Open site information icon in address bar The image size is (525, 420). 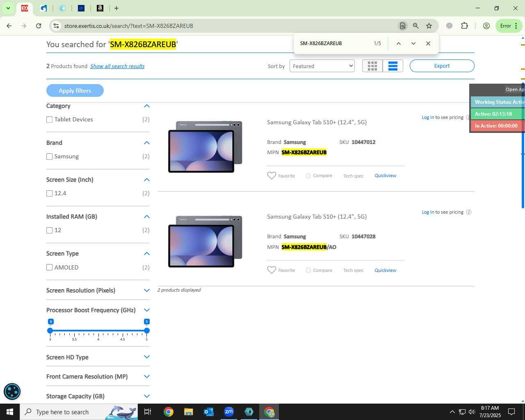pyautogui.click(x=56, y=26)
